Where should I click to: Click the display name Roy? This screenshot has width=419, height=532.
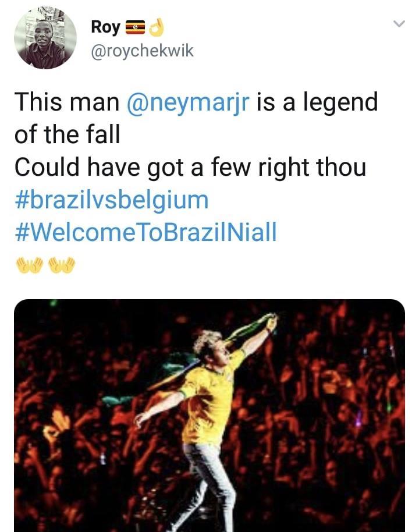tap(105, 27)
